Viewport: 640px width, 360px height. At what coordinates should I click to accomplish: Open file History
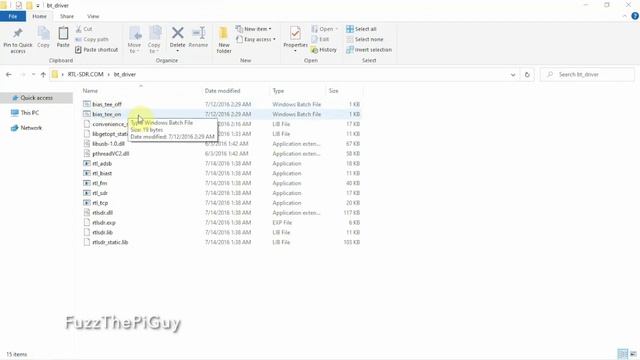[324, 49]
